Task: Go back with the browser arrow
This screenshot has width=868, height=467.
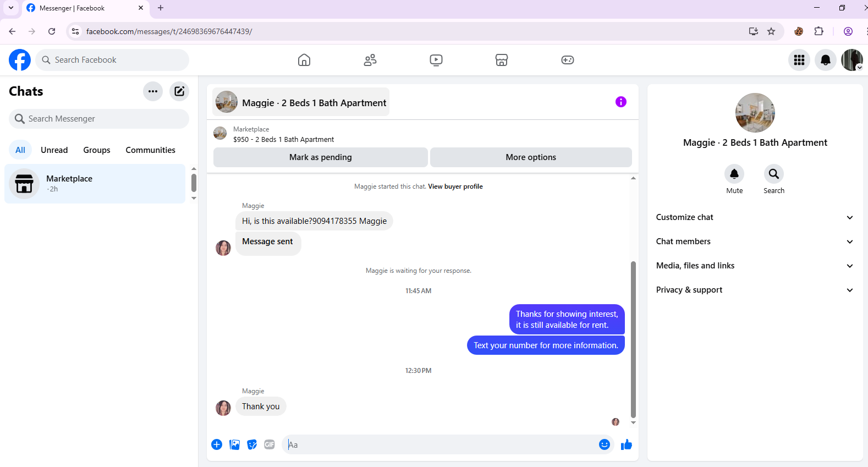Action: point(12,31)
